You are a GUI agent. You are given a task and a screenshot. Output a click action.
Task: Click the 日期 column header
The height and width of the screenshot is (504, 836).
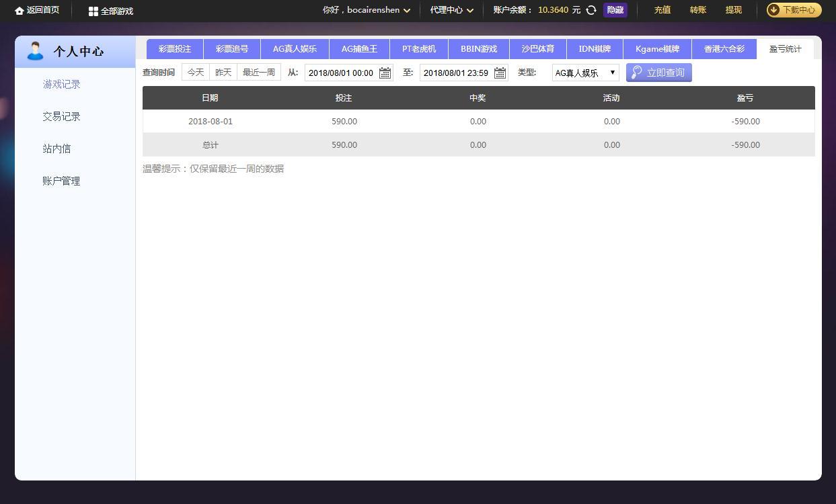(210, 98)
